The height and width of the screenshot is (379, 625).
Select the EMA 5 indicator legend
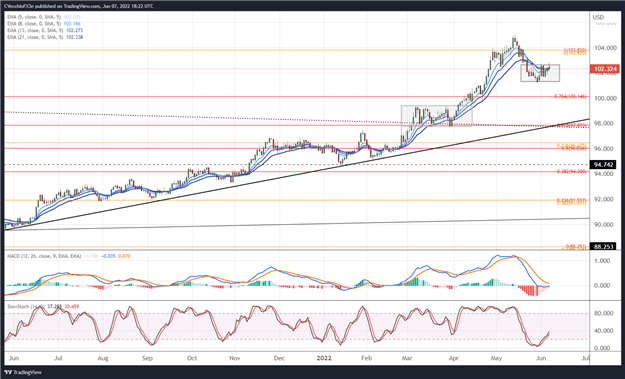coord(44,17)
